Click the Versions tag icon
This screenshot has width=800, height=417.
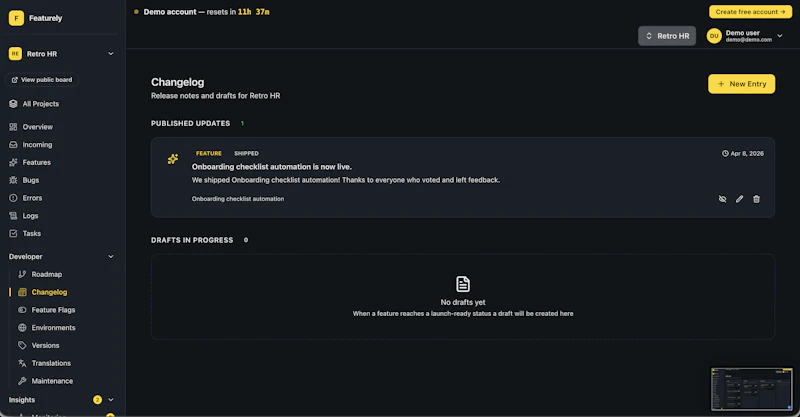point(22,346)
